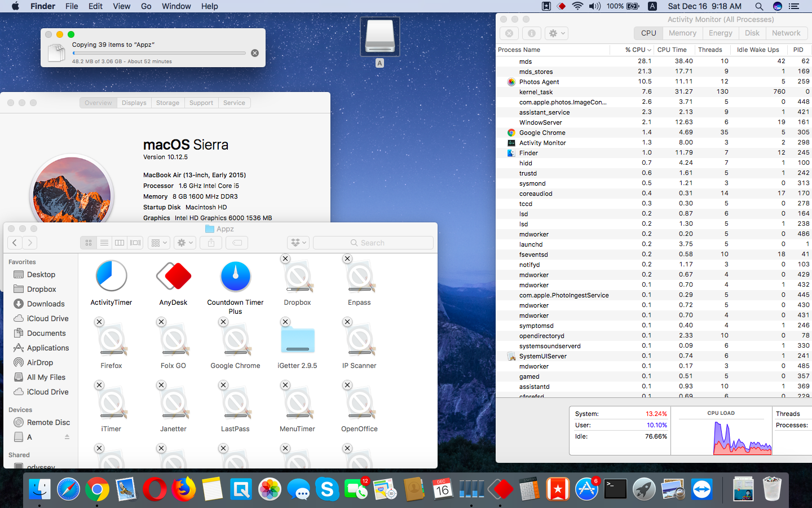Viewport: 812px width, 508px height.
Task: Click the Finder edit tags button
Action: 237,243
